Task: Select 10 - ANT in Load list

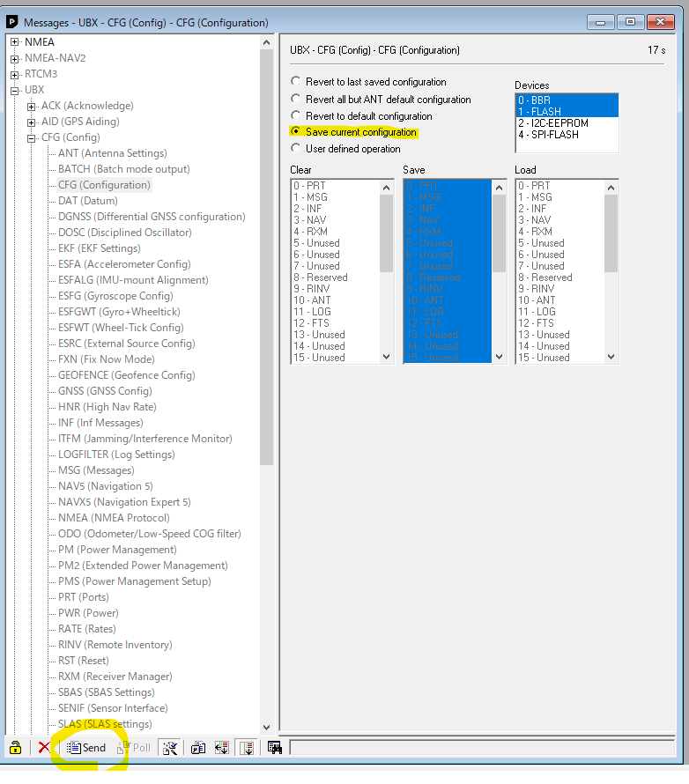Action: point(559,300)
